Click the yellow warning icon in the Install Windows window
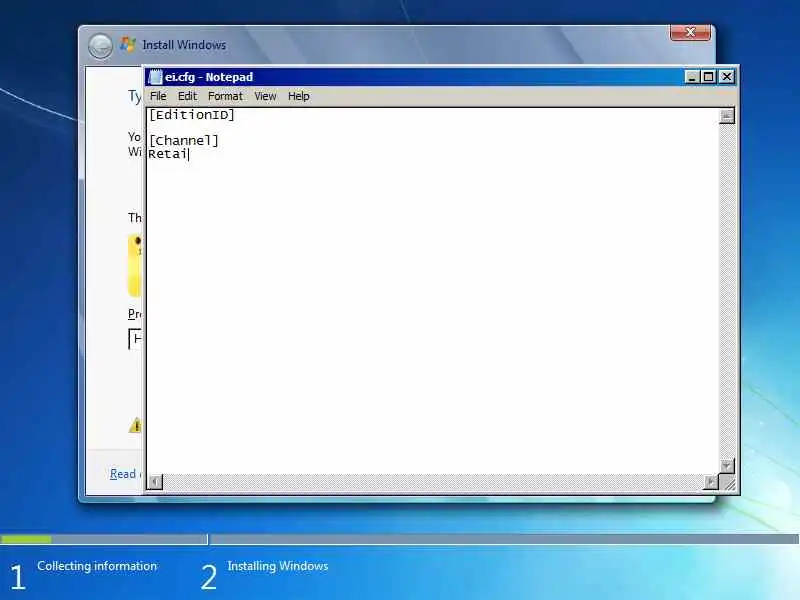 point(135,425)
